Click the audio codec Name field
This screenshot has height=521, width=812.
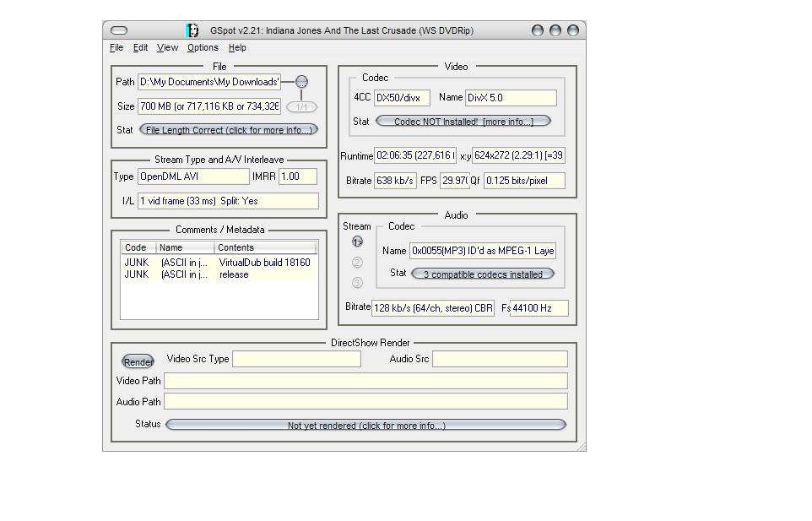pos(483,251)
